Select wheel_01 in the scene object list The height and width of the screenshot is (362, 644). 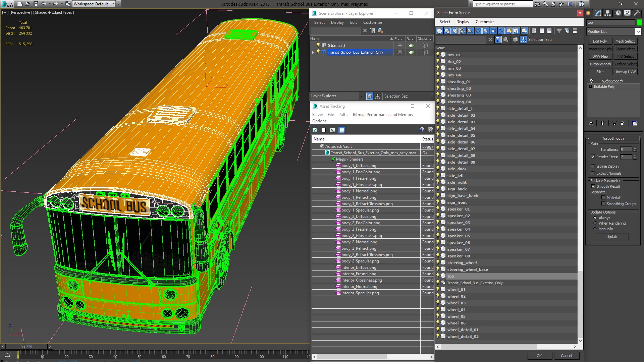click(457, 289)
